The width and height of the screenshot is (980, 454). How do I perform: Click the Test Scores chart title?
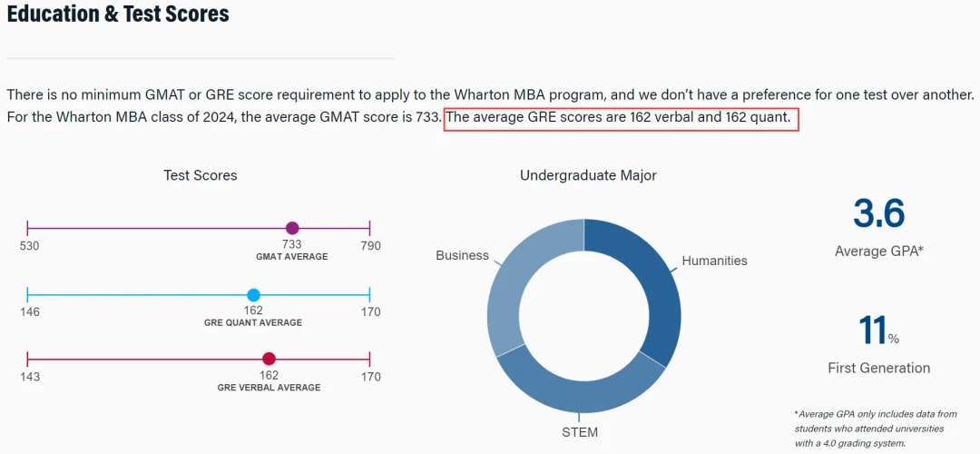click(x=200, y=175)
